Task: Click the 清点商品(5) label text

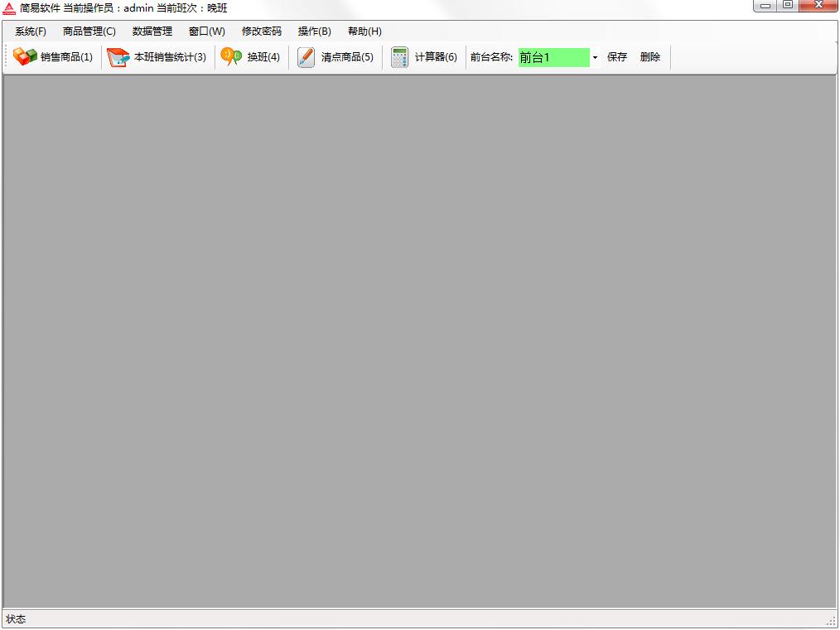Action: 347,57
